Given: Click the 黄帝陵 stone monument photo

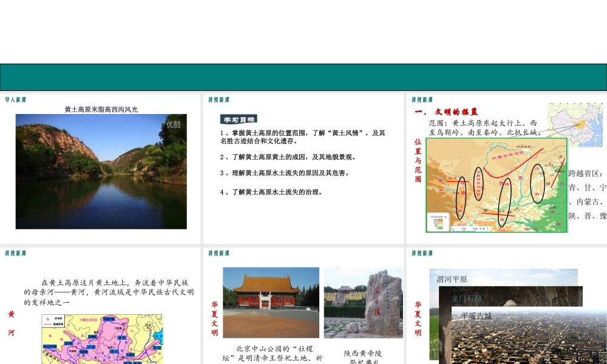Looking at the screenshot, I should pos(363,303).
